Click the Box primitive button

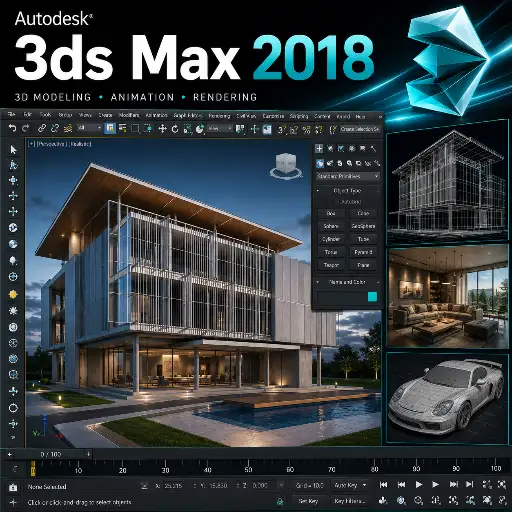pos(331,213)
